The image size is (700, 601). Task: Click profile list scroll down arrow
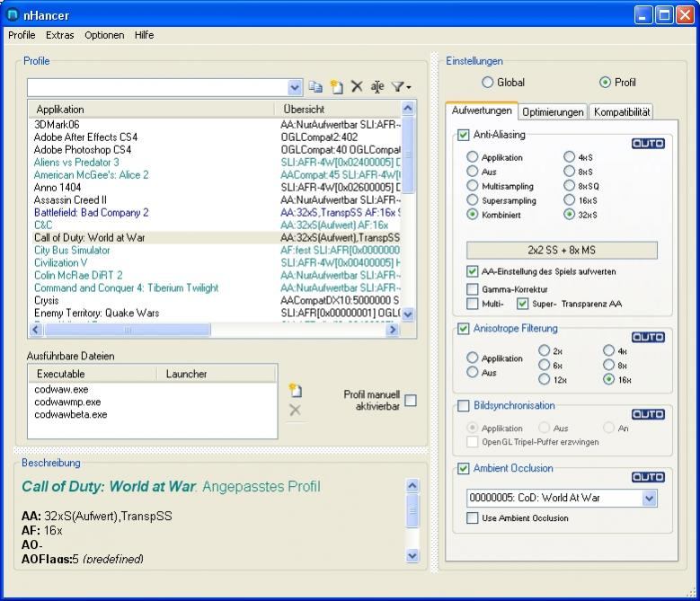coord(408,314)
